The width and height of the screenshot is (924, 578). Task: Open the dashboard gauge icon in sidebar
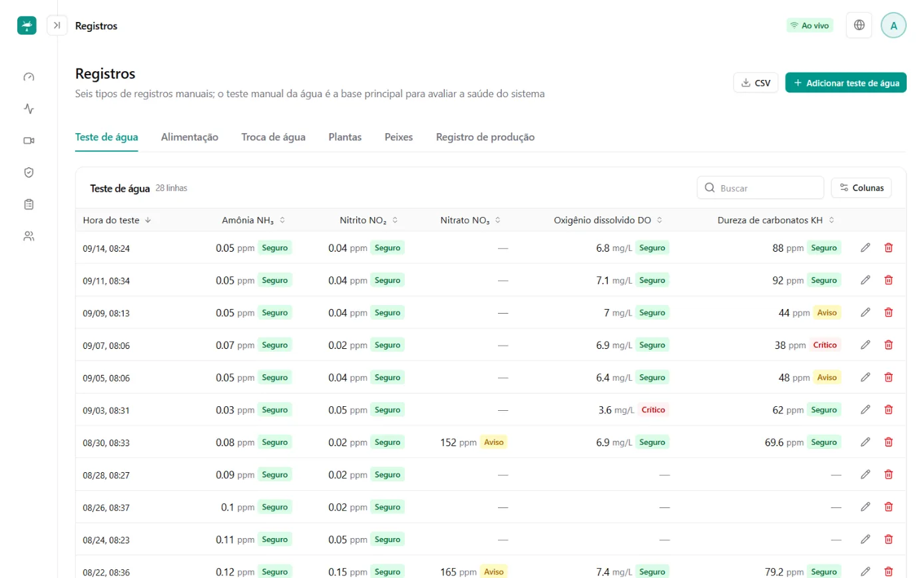click(x=29, y=77)
